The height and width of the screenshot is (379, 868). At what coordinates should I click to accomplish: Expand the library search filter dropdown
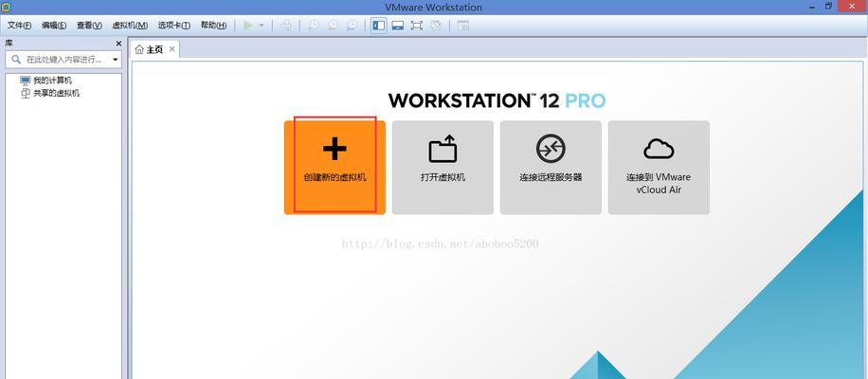(x=116, y=60)
